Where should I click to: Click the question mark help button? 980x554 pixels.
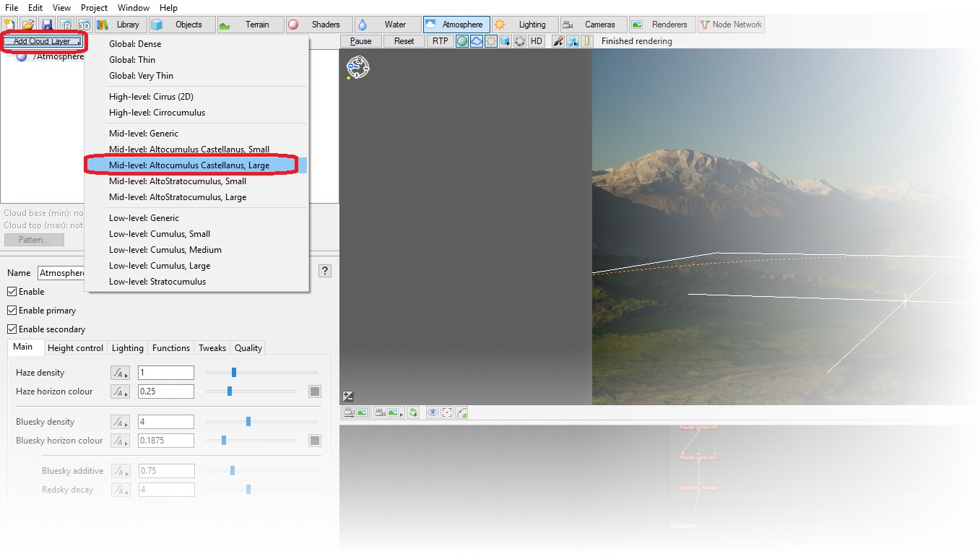tap(325, 271)
